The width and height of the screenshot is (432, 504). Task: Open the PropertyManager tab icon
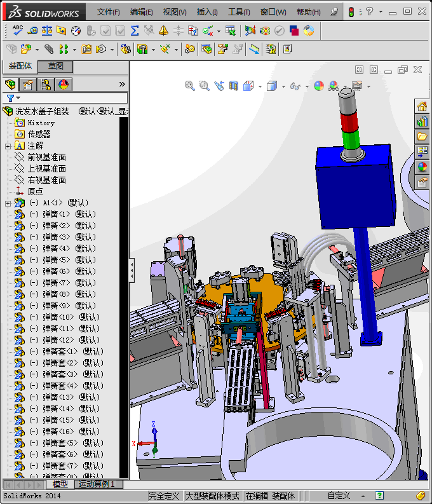(x=27, y=85)
